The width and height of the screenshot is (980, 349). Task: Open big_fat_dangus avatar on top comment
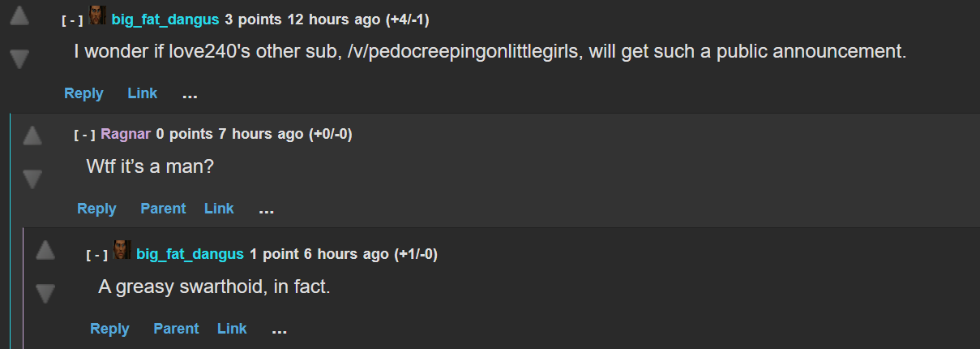tap(97, 15)
